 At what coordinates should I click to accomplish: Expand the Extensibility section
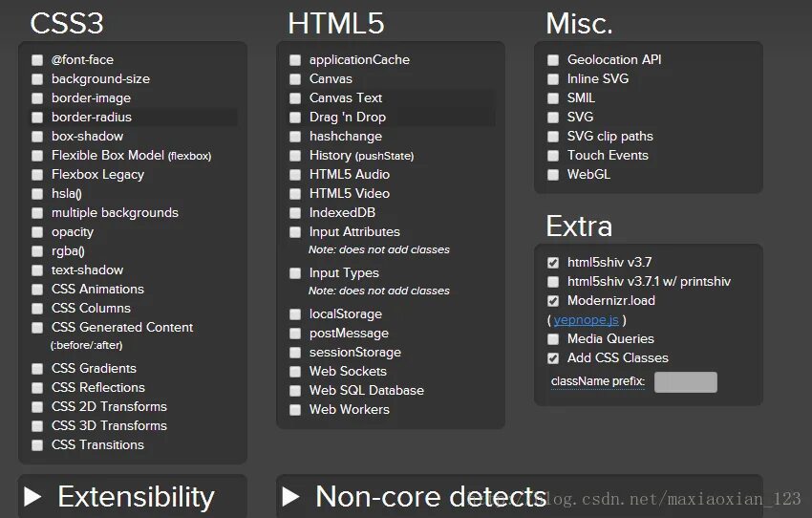[33, 497]
